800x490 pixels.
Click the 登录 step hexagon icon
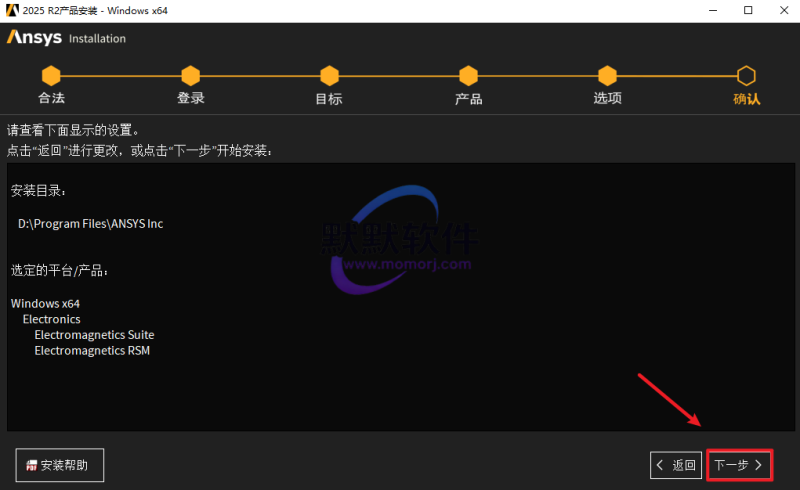[190, 76]
